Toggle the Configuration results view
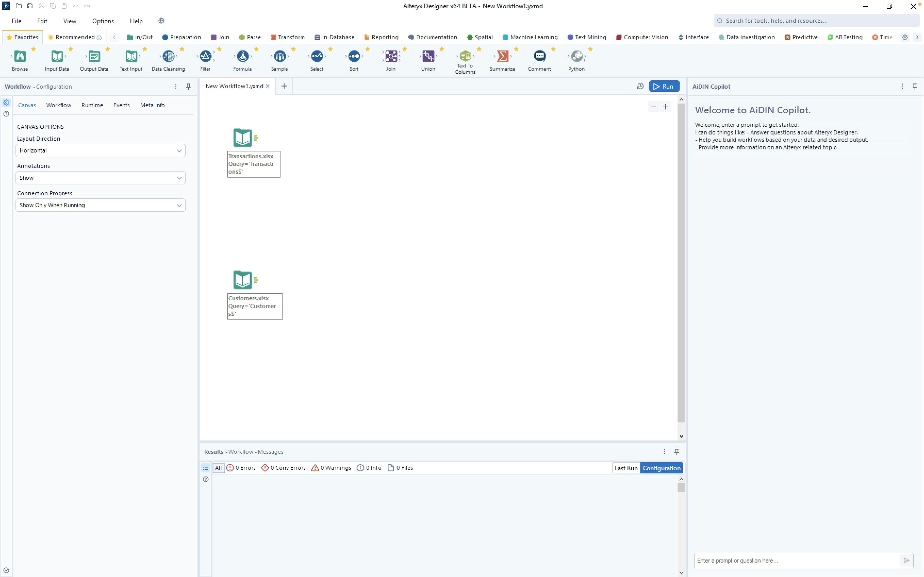 (x=661, y=468)
